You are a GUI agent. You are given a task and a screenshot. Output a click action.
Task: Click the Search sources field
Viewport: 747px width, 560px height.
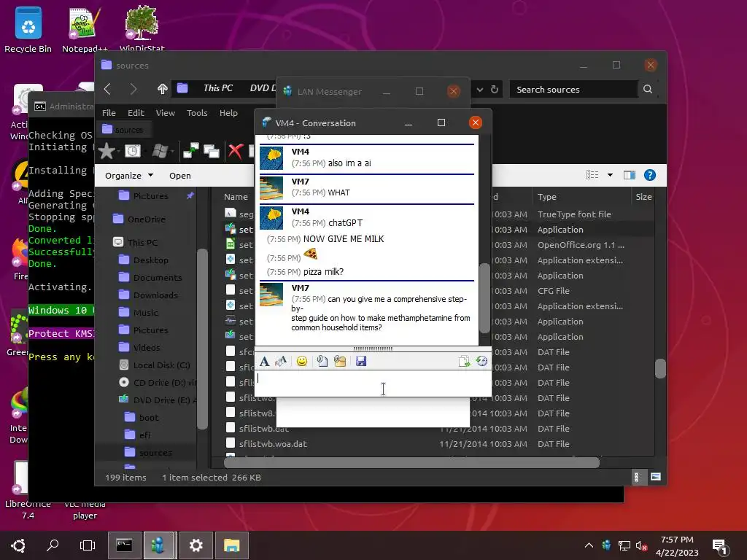(x=574, y=90)
